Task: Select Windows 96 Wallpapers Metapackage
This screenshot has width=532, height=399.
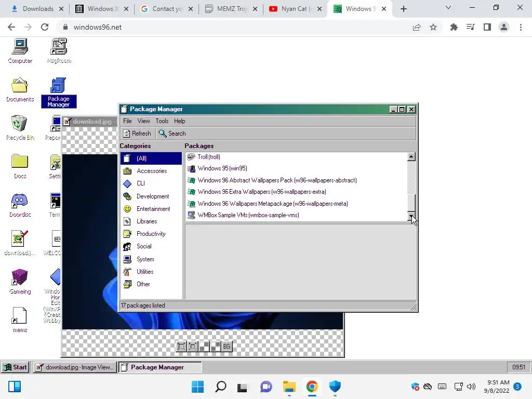Action: (296, 204)
